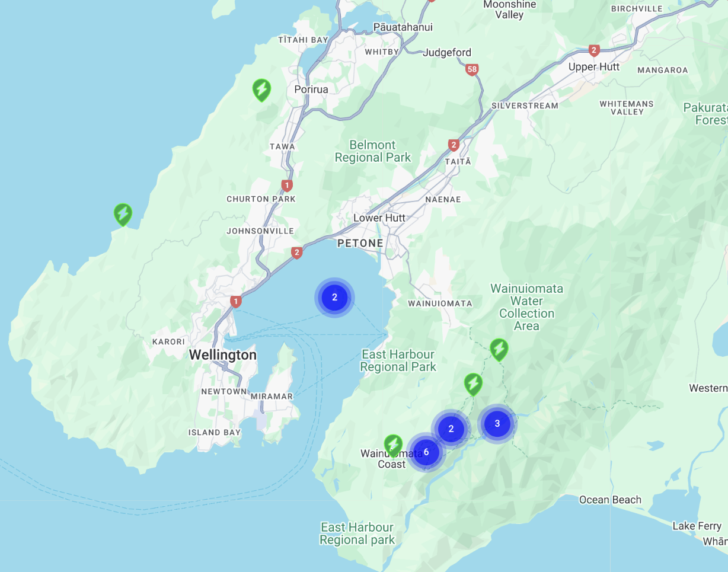Image resolution: width=728 pixels, height=572 pixels.
Task: Click the Highway 1 shield on Wellington's waterfront
Action: coord(236,302)
